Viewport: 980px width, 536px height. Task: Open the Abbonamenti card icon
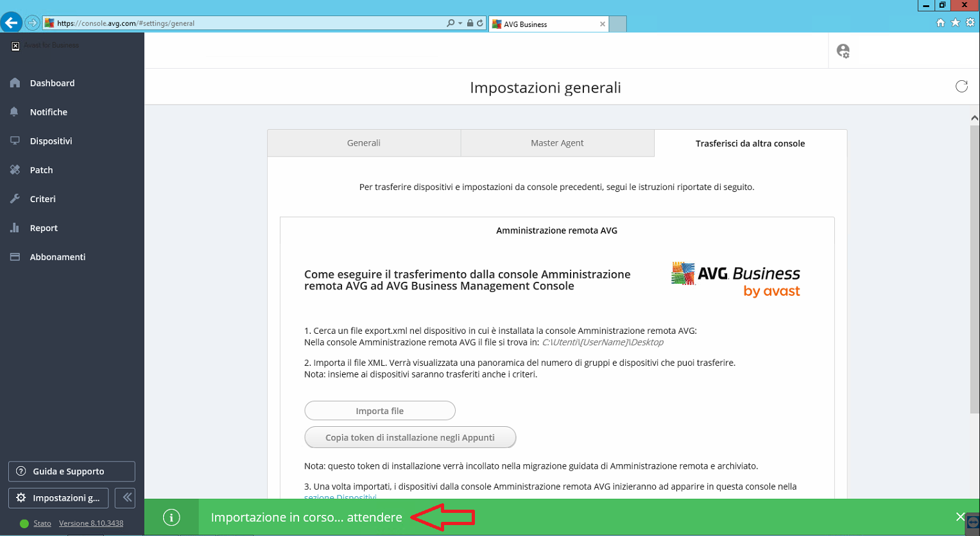(x=15, y=257)
